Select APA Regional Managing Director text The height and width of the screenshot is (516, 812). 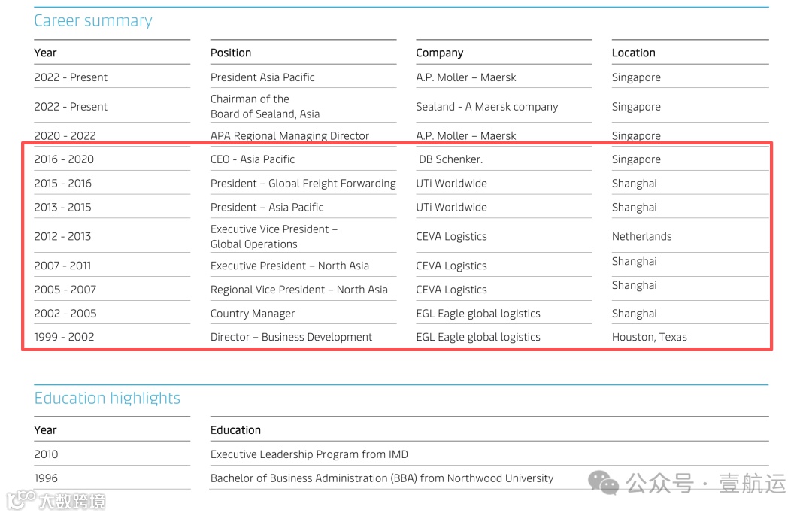click(x=289, y=135)
